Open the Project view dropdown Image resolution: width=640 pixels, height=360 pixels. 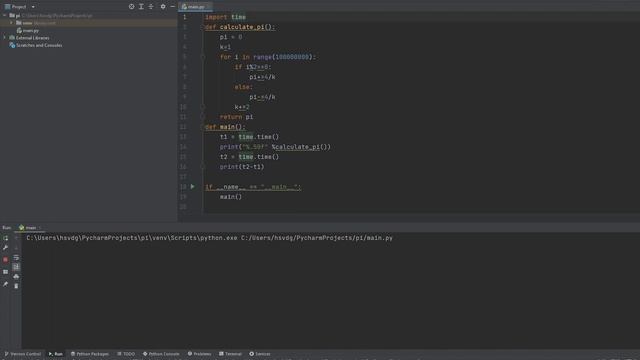click(33, 7)
